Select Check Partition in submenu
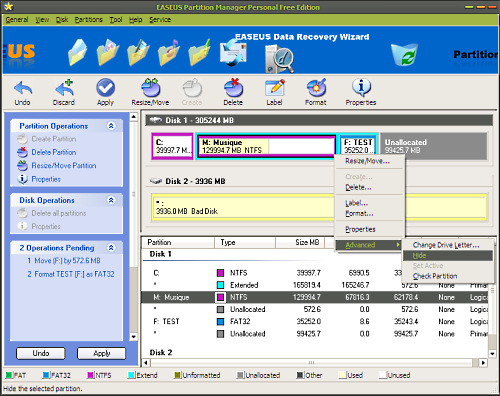500x396 pixels. [448, 276]
